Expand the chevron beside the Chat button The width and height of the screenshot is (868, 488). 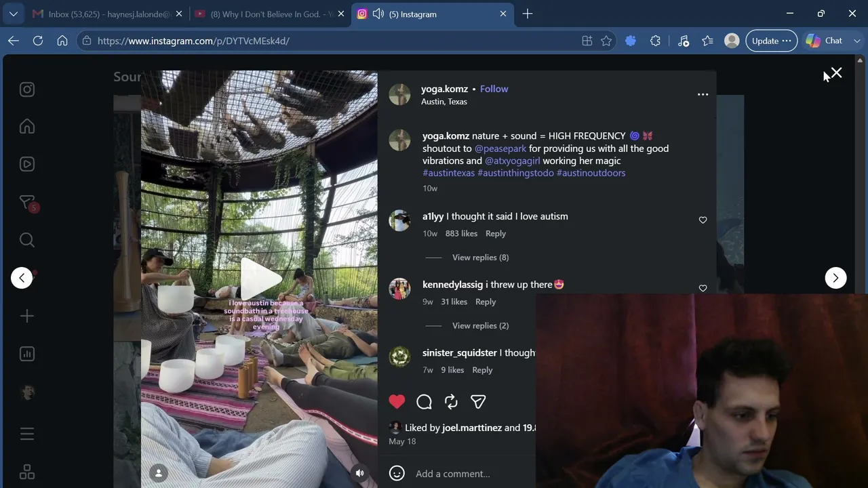tap(858, 41)
